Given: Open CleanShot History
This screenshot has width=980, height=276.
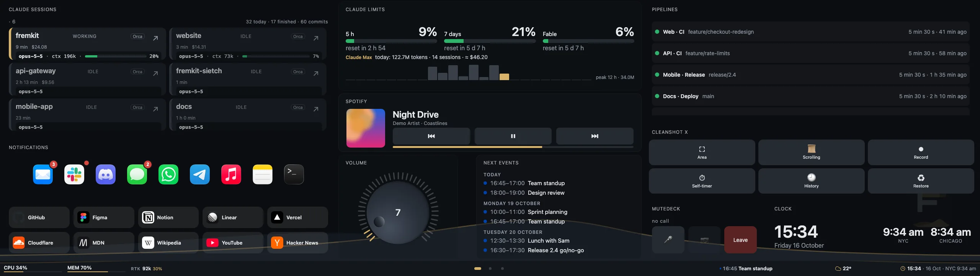Looking at the screenshot, I should (811, 181).
